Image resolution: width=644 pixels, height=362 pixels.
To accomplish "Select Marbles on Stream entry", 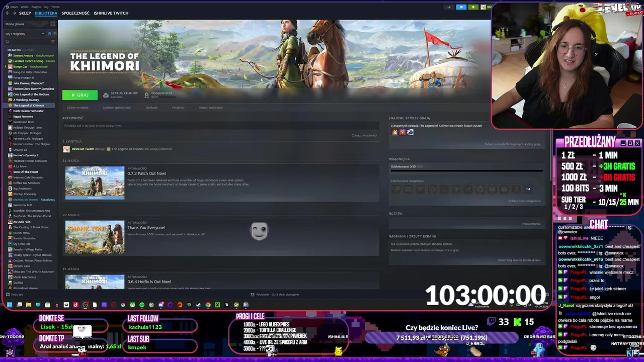I will tap(31, 200).
